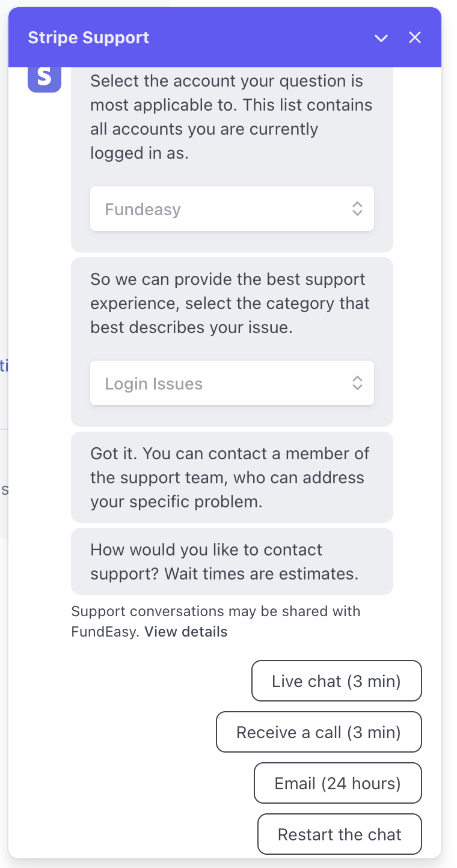457x868 pixels.
Task: Click the shared conversations disclaimer text
Action: pyautogui.click(x=215, y=611)
